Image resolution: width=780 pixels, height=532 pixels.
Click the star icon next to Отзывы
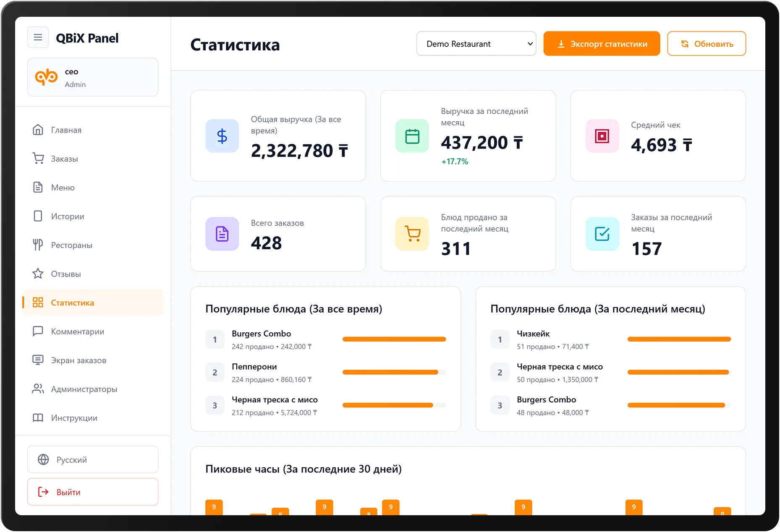tap(38, 274)
